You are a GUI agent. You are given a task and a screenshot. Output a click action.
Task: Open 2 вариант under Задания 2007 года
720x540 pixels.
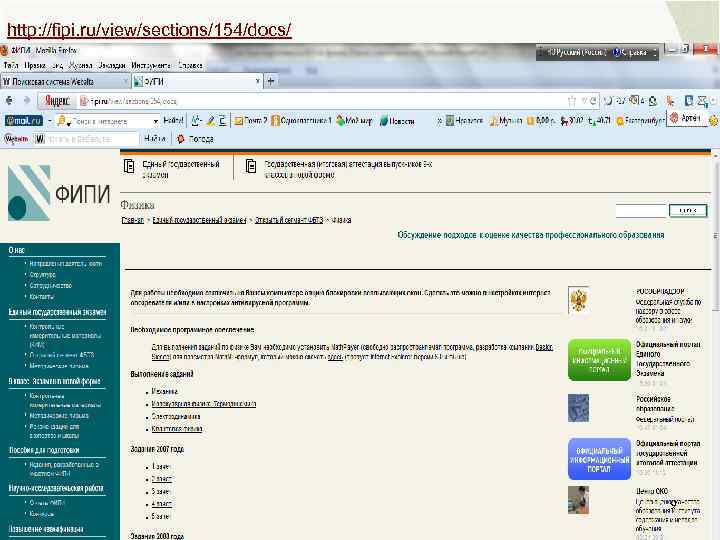(x=161, y=479)
